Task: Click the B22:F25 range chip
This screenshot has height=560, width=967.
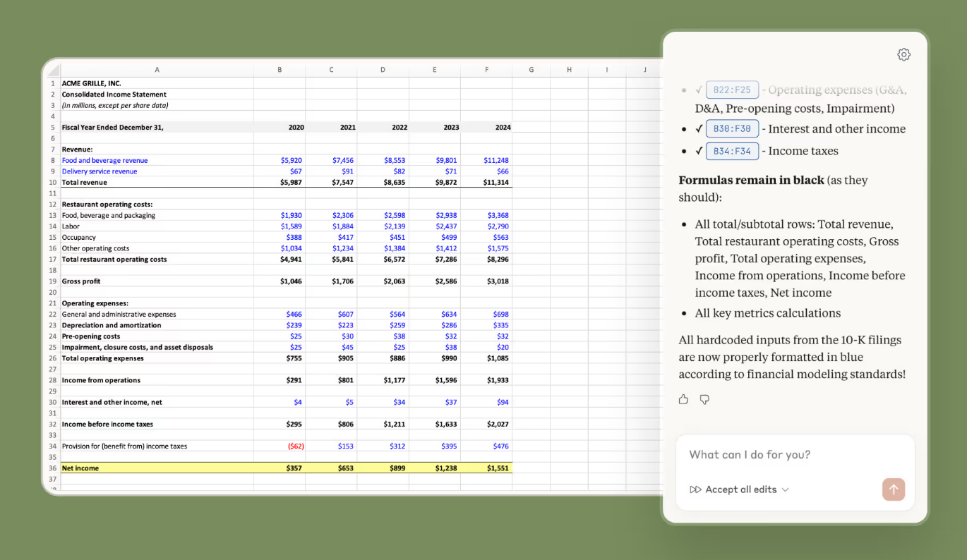Action: (x=732, y=90)
